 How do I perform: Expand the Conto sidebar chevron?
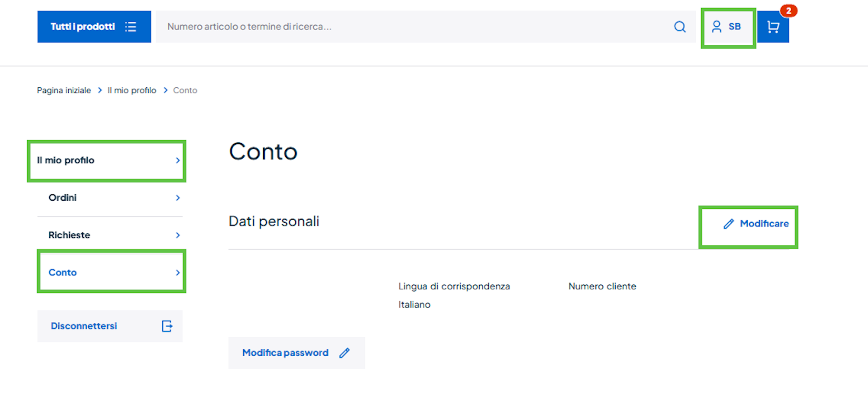pyautogui.click(x=178, y=273)
